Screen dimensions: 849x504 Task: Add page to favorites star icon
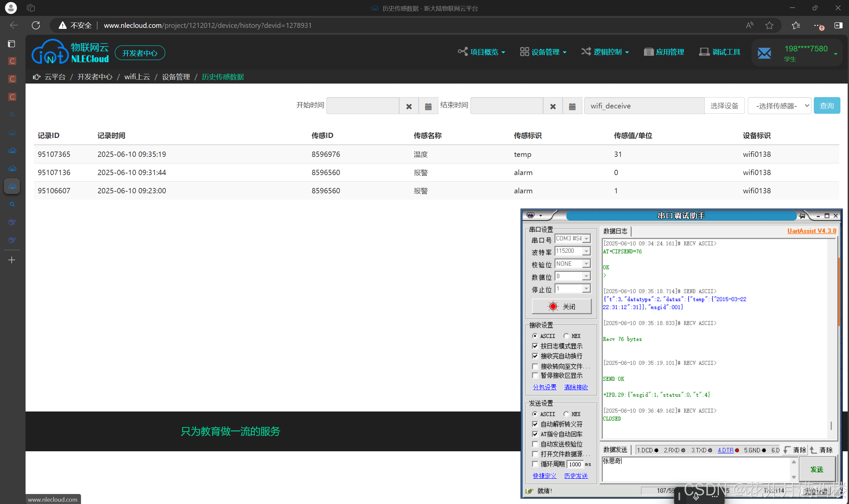[x=769, y=25]
